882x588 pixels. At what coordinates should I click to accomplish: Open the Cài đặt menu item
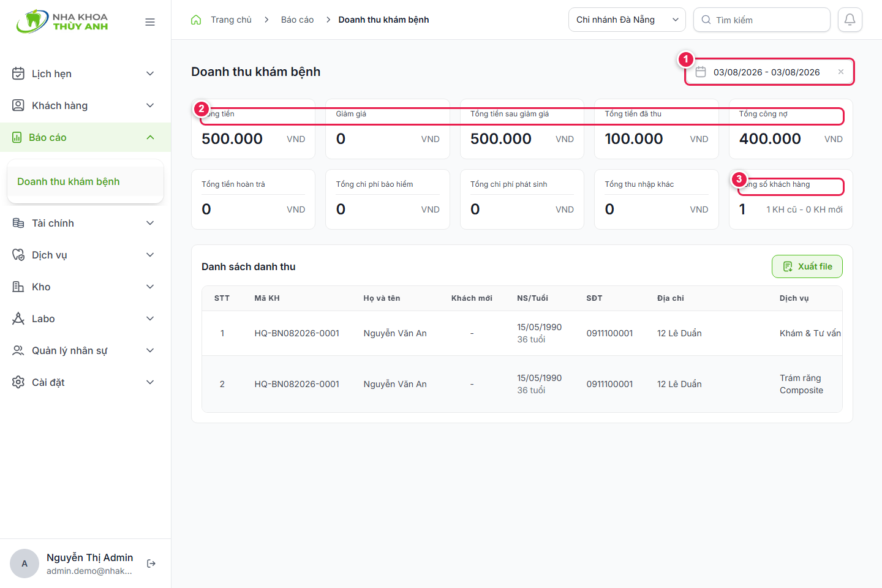click(x=85, y=382)
